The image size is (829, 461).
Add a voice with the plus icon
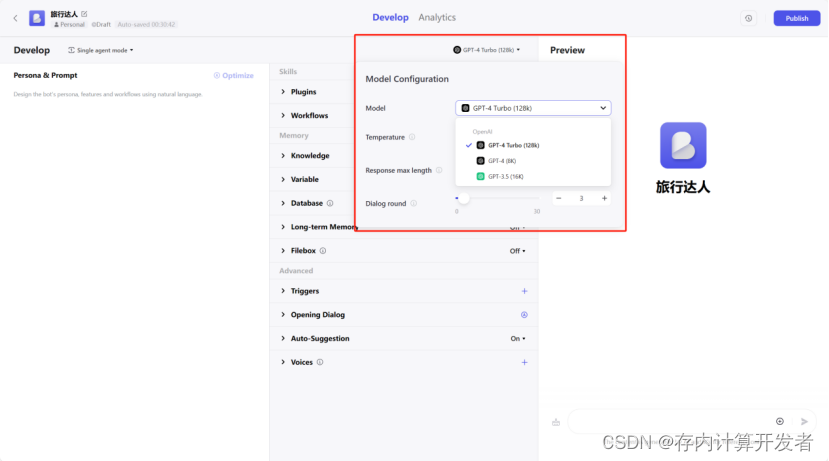point(524,362)
